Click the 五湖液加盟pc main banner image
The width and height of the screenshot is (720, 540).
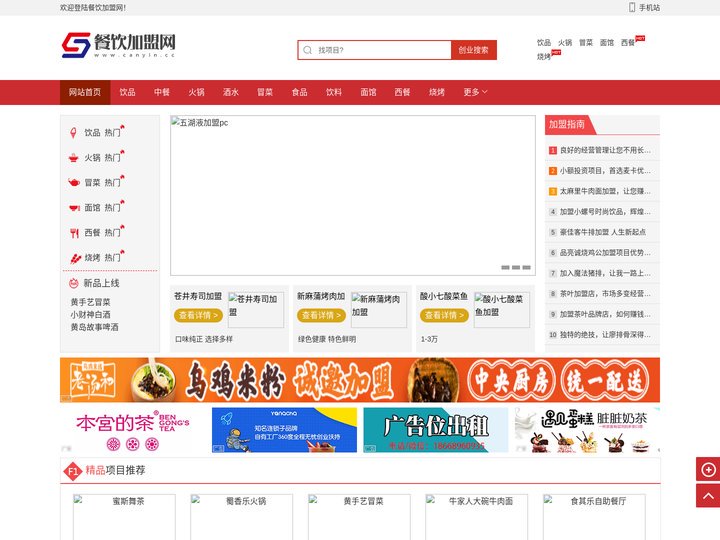click(353, 196)
